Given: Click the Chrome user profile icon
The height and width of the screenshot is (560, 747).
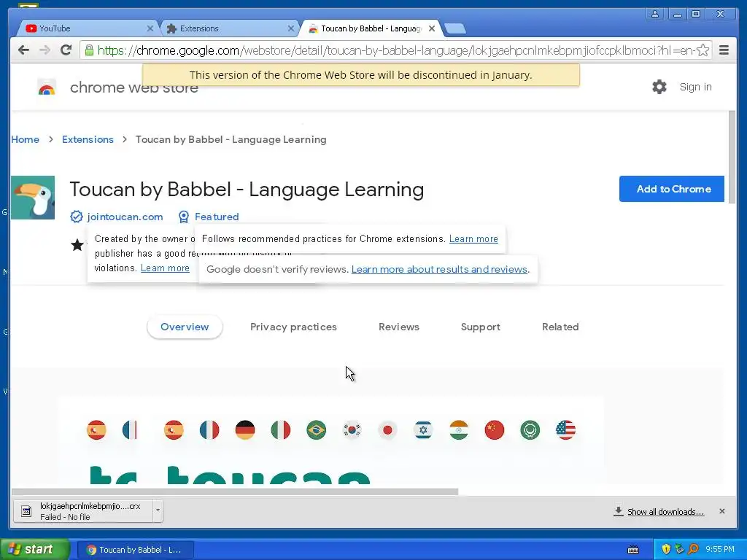Looking at the screenshot, I should (655, 14).
